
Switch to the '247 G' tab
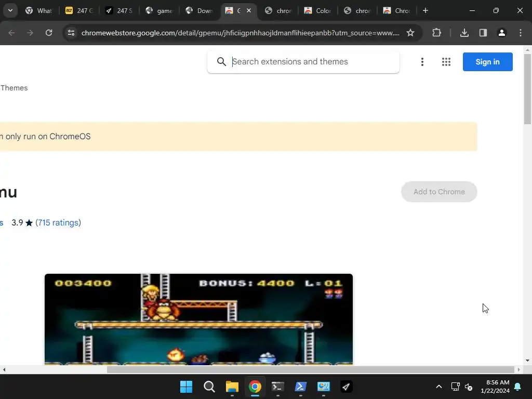pyautogui.click(x=79, y=10)
